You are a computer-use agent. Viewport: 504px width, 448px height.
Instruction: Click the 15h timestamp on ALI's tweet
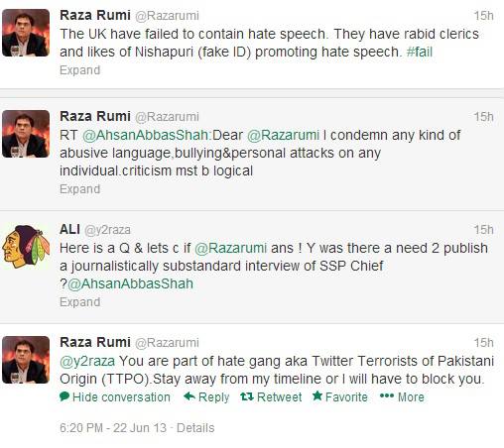(x=483, y=230)
